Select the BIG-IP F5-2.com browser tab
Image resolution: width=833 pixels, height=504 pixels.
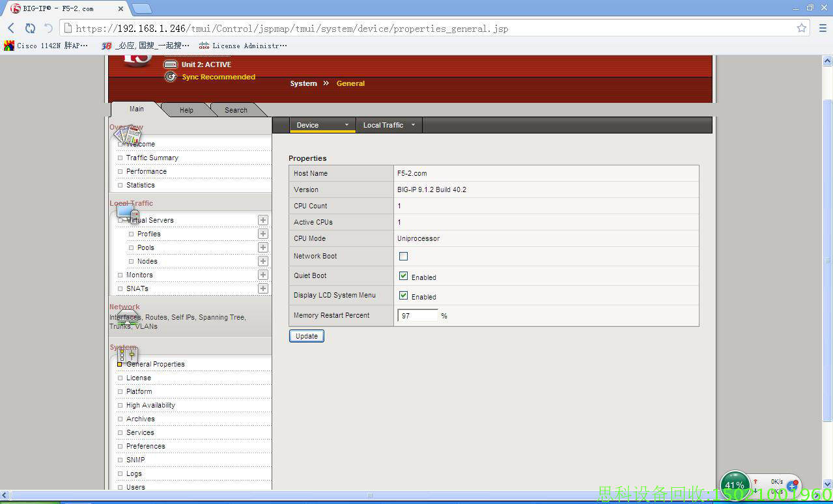coord(67,8)
